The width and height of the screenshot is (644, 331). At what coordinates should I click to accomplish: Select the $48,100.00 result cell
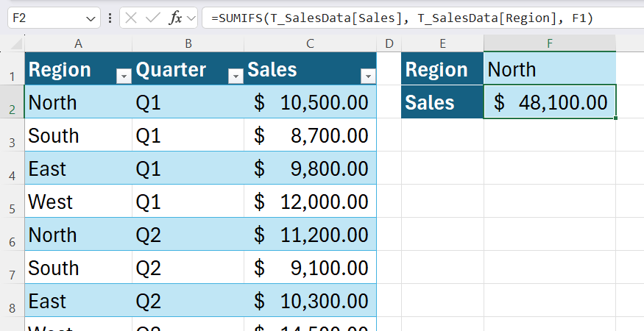[x=550, y=102]
